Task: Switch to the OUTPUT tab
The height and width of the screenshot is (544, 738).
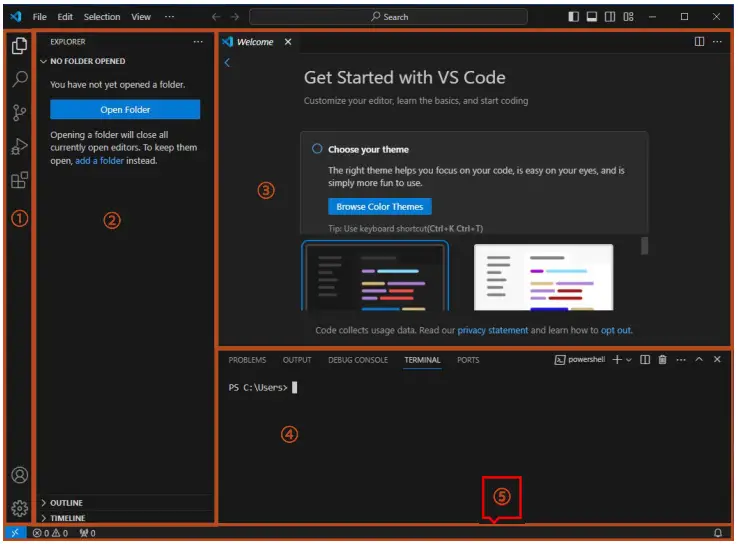Action: (x=297, y=360)
